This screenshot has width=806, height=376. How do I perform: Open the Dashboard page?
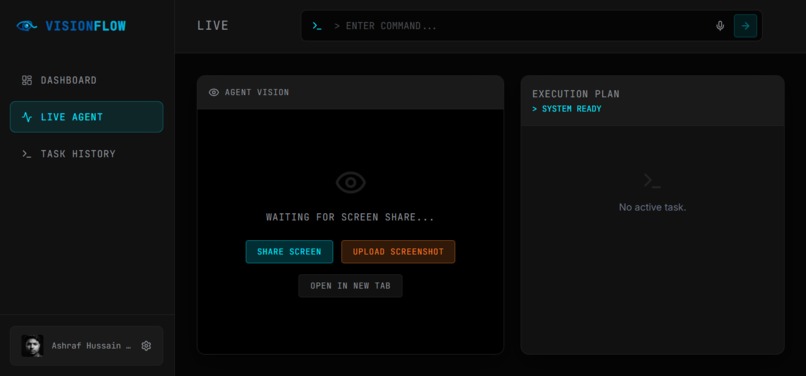click(x=86, y=80)
